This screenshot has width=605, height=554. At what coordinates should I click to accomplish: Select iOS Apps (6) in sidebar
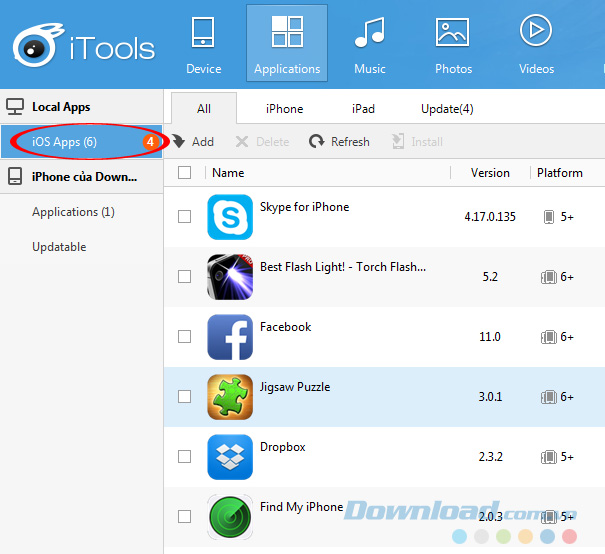coord(81,142)
